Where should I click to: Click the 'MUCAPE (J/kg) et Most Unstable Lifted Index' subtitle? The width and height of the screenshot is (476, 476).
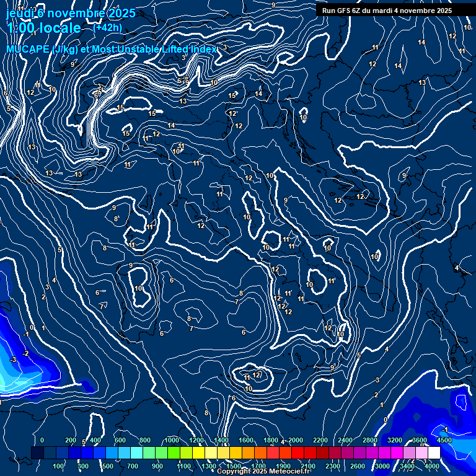(112, 49)
